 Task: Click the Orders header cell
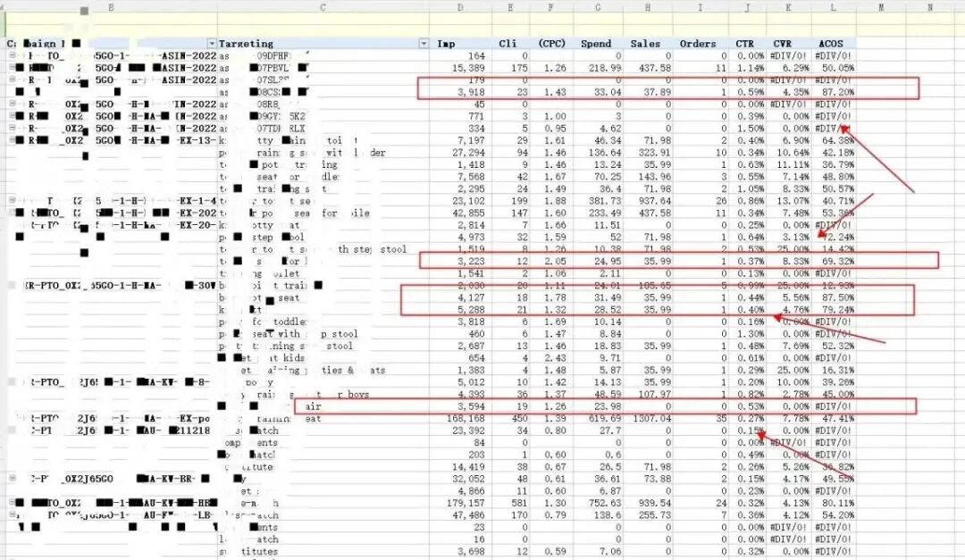pyautogui.click(x=698, y=44)
